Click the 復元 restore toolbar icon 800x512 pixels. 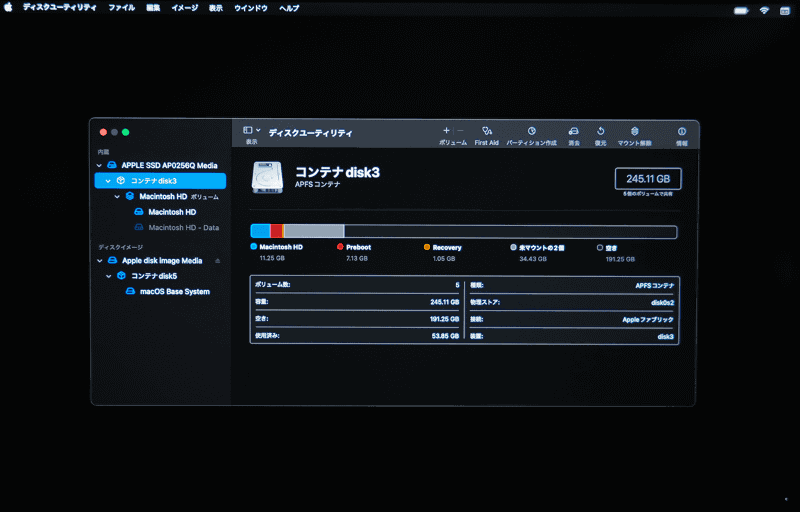point(601,131)
